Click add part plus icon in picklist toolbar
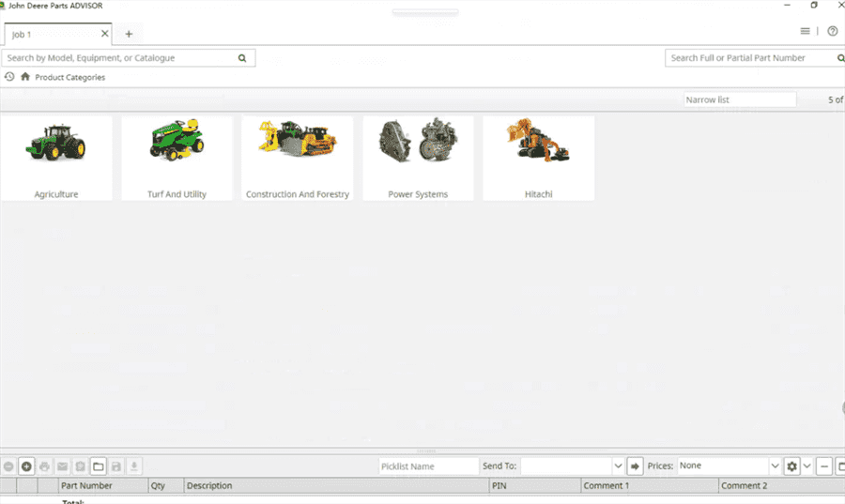The width and height of the screenshot is (845, 504). [26, 466]
